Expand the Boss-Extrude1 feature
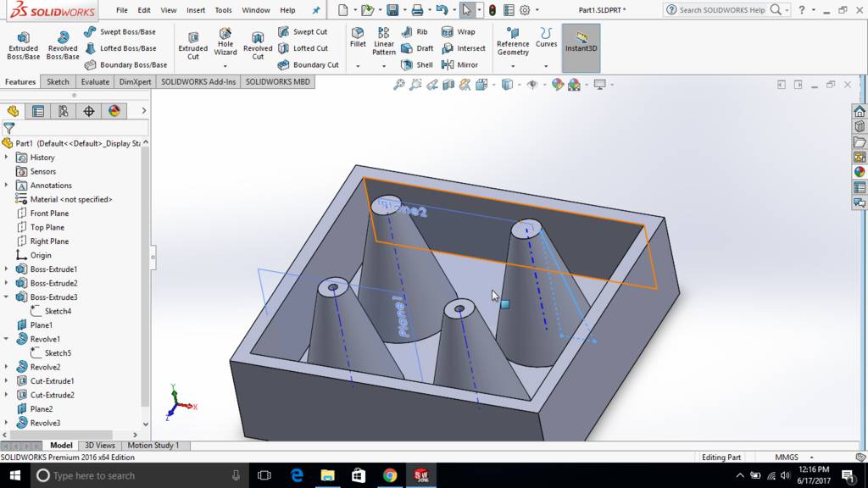This screenshot has width=868, height=488. (6, 269)
